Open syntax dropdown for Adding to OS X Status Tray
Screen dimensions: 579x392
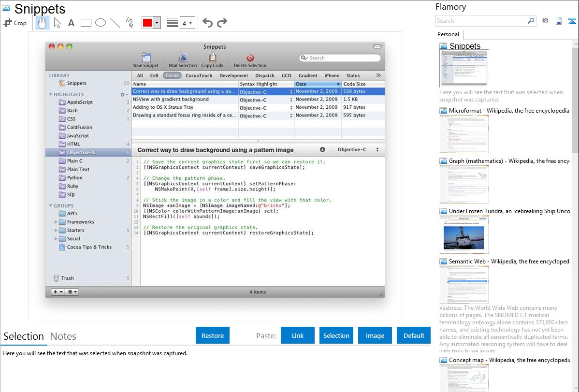[x=291, y=108]
